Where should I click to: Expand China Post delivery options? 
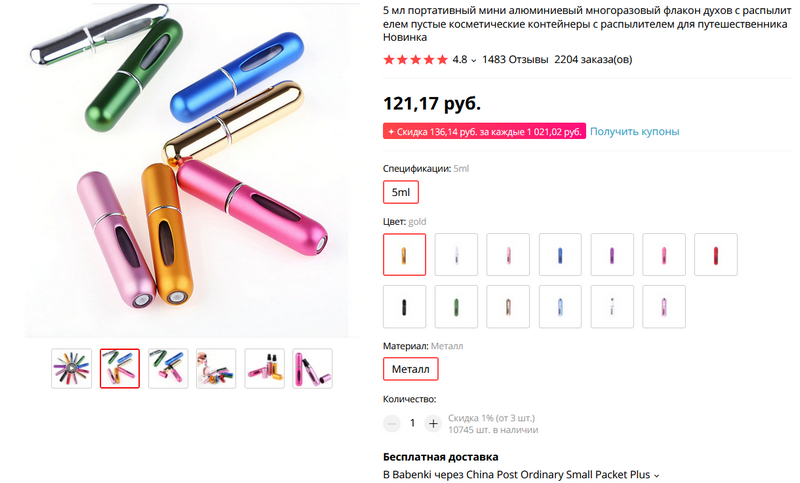point(657,475)
